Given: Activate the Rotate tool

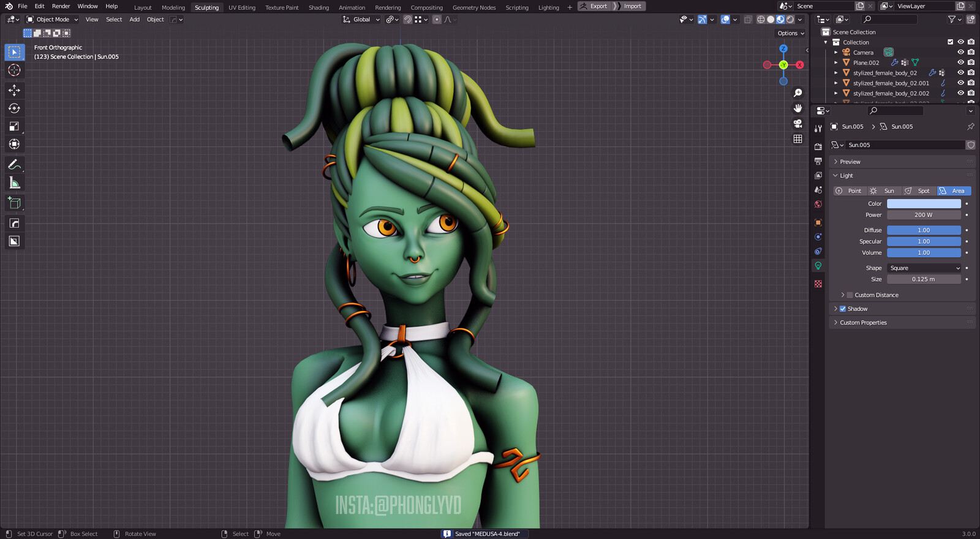Looking at the screenshot, I should [x=15, y=108].
